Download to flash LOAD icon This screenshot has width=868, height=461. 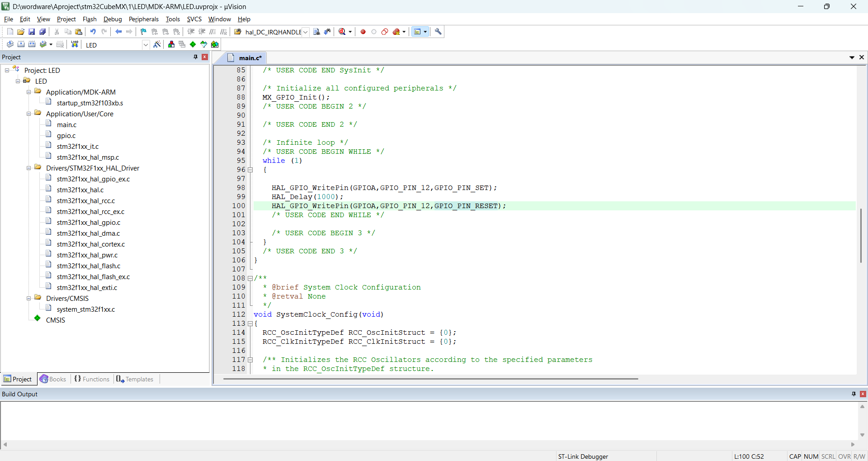click(75, 44)
